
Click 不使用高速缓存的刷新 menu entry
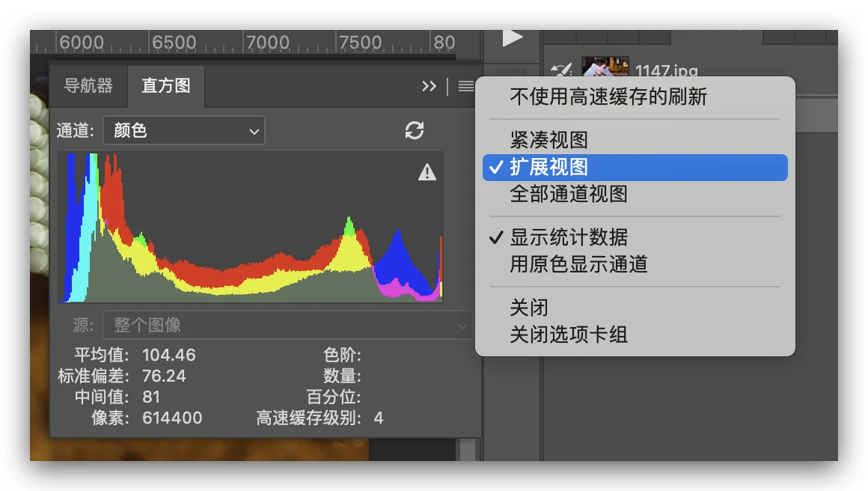pos(608,97)
